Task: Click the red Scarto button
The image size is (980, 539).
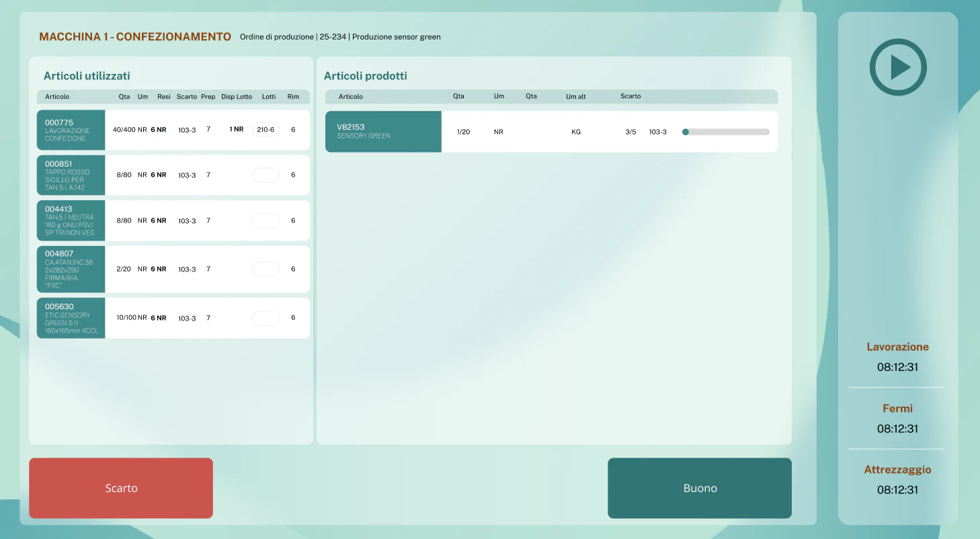Action: (121, 488)
